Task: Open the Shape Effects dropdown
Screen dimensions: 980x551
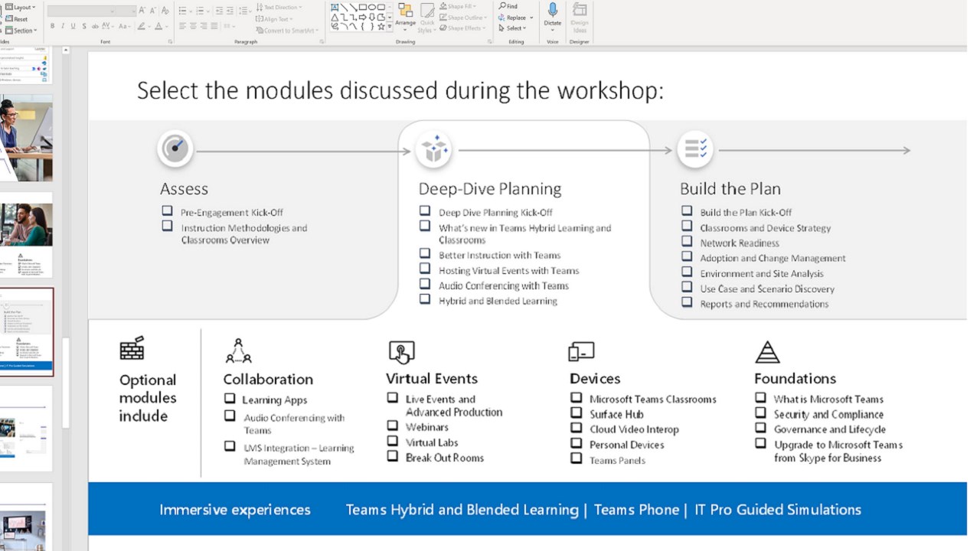Action: (462, 29)
